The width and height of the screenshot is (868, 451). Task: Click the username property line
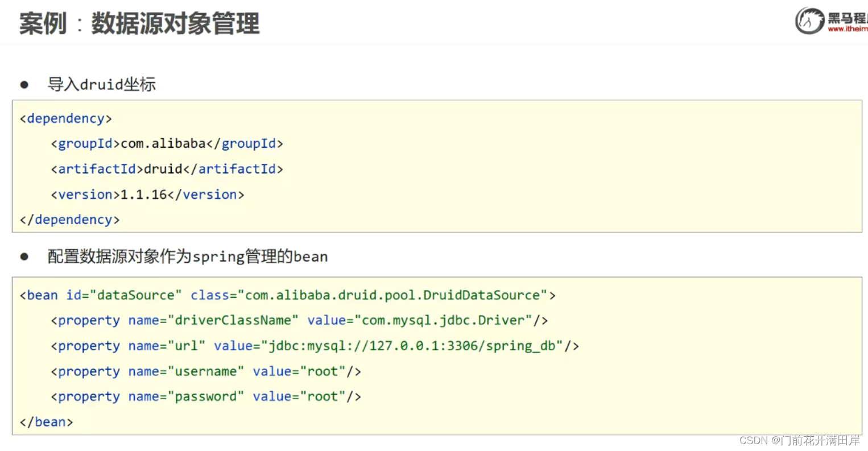click(206, 371)
